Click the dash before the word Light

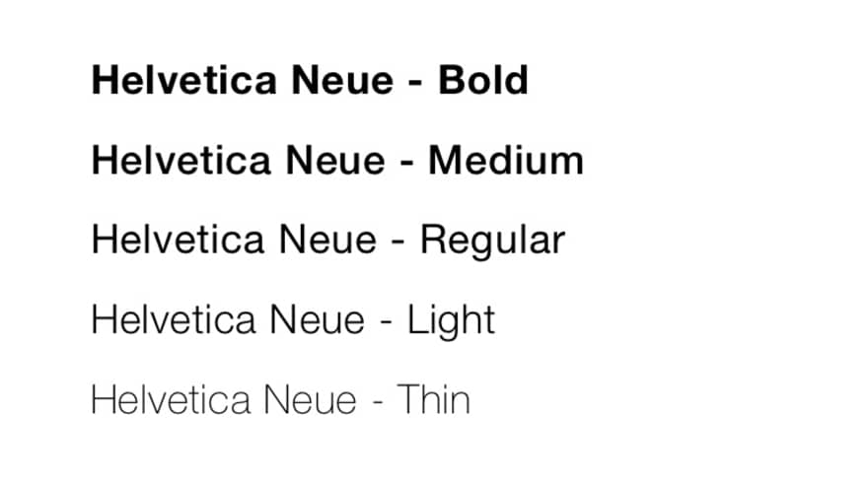coord(387,324)
